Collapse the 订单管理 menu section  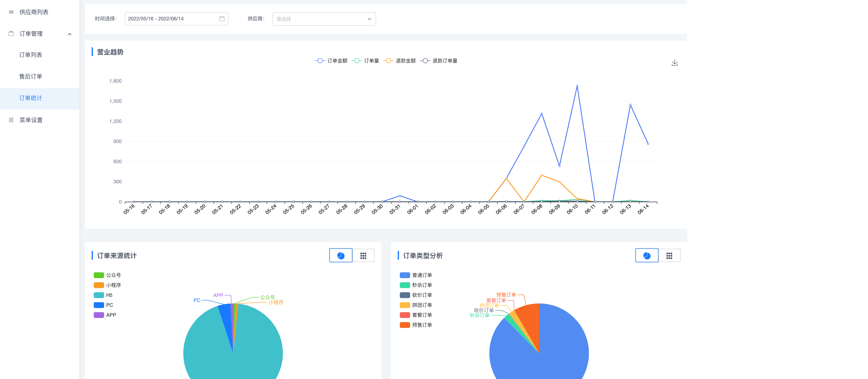pyautogui.click(x=69, y=34)
